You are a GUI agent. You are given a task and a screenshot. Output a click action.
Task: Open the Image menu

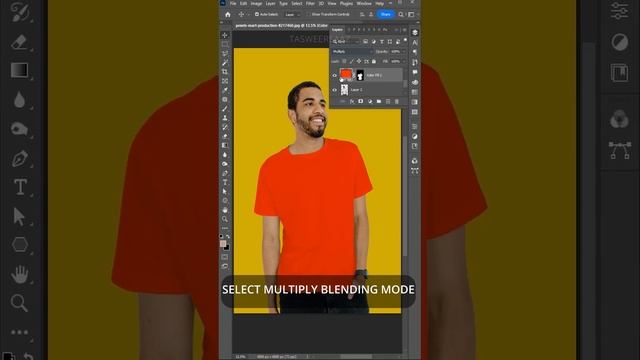click(256, 3)
